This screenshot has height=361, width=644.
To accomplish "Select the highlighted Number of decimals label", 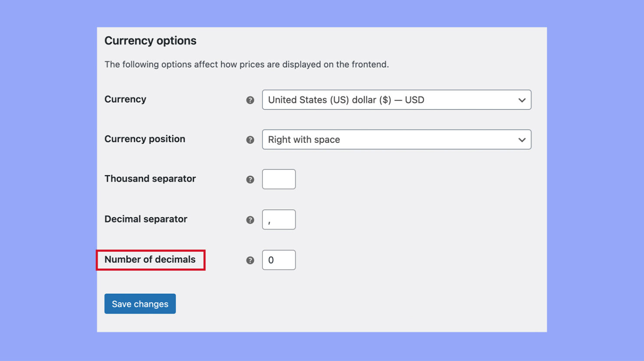I will (x=150, y=259).
